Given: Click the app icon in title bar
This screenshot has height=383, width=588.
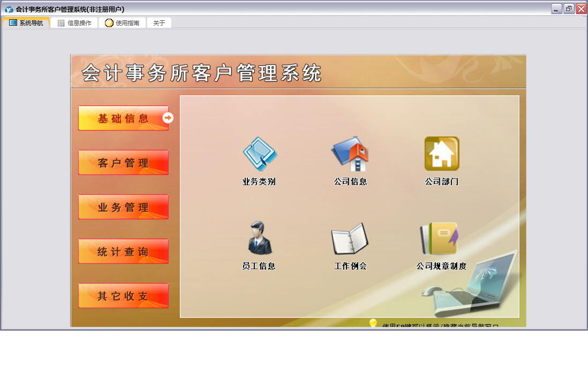Looking at the screenshot, I should coord(9,10).
